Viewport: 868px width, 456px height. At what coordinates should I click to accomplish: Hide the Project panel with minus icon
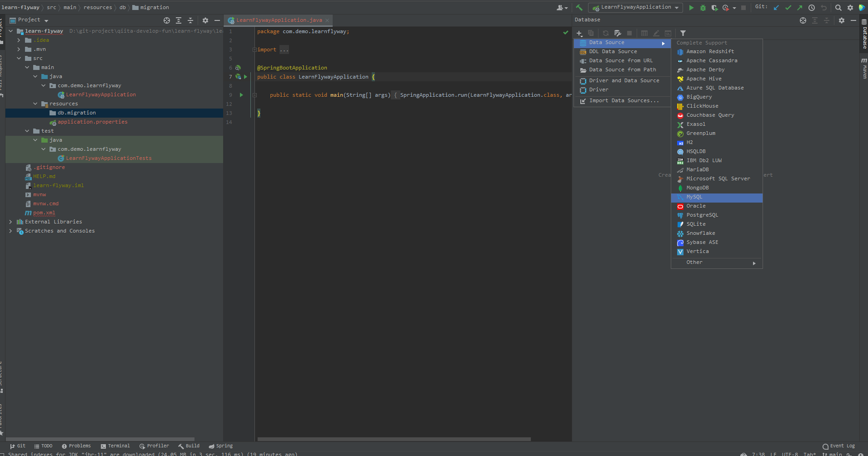tap(217, 20)
